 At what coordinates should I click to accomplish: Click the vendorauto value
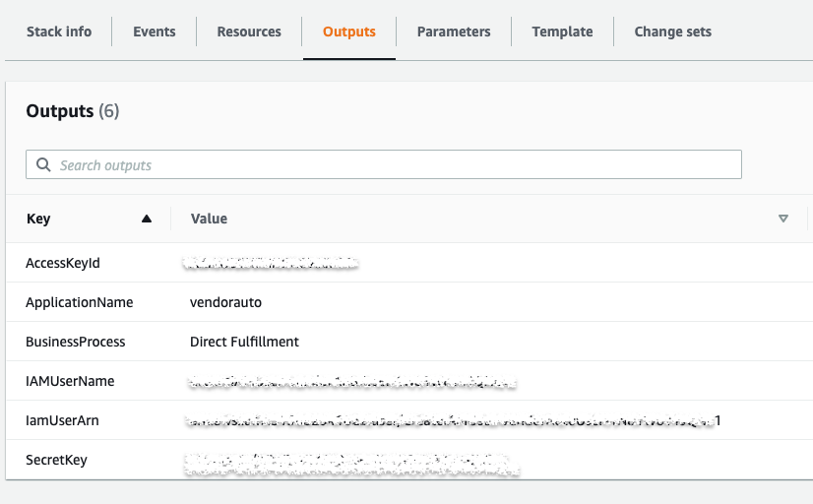tap(225, 302)
